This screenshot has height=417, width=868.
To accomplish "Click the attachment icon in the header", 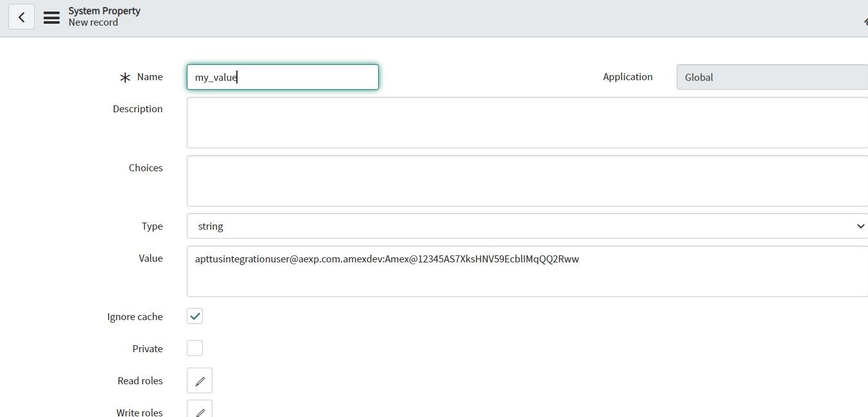I will [865, 21].
